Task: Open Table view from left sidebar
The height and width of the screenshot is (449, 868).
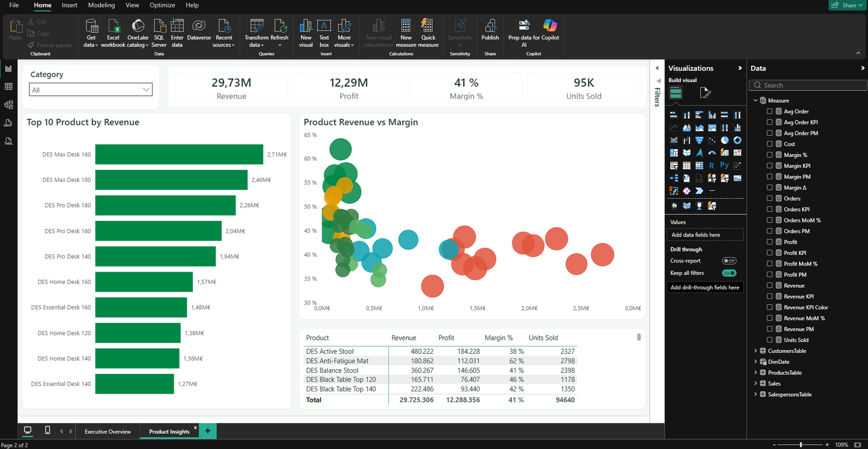Action: 8,86
